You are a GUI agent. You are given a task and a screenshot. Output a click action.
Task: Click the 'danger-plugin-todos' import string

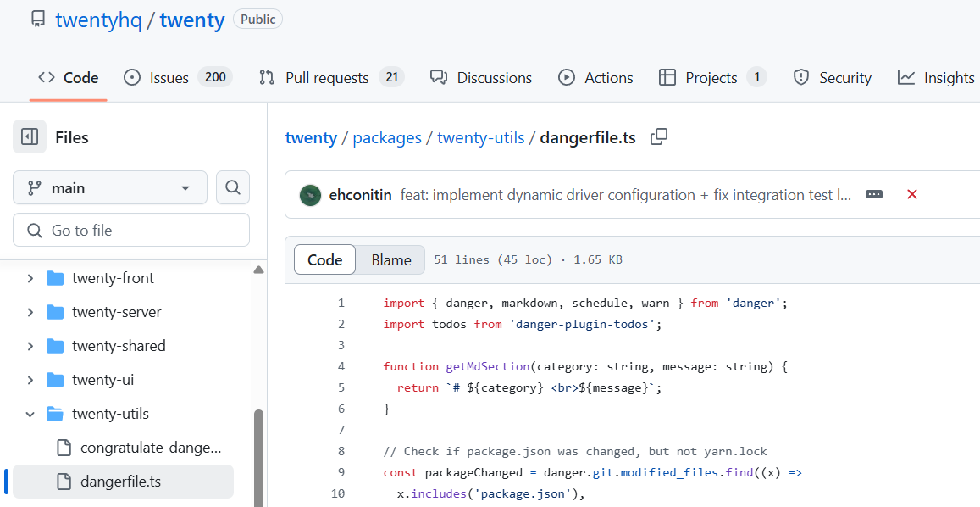click(x=582, y=324)
